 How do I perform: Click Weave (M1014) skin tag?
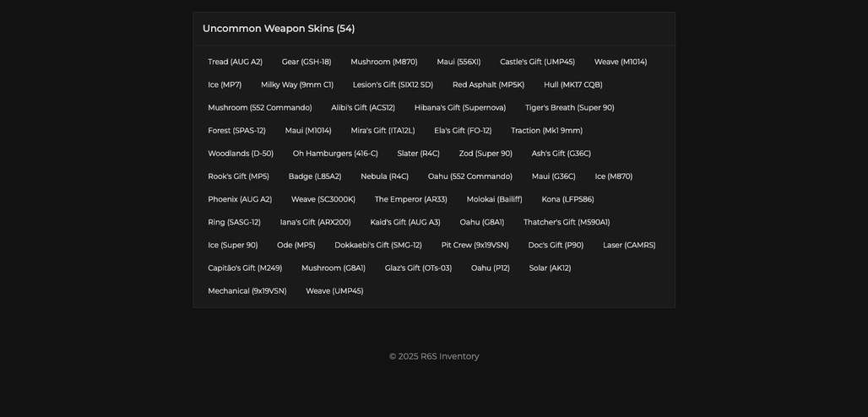(x=621, y=62)
